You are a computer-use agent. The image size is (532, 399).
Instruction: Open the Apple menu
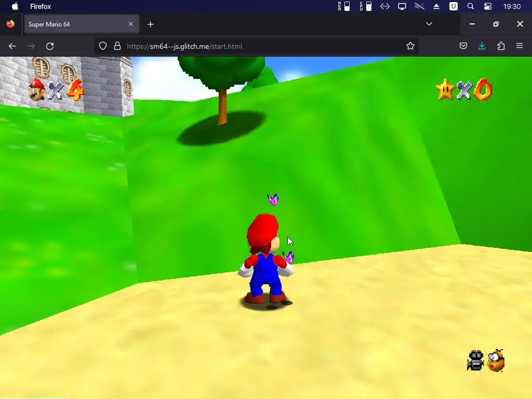pyautogui.click(x=15, y=6)
